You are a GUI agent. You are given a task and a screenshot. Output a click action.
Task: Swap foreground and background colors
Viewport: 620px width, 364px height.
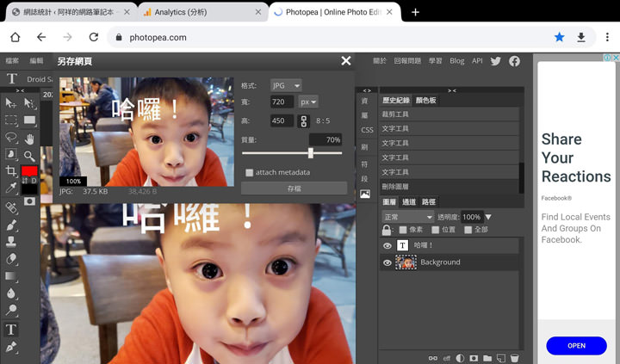coord(24,181)
